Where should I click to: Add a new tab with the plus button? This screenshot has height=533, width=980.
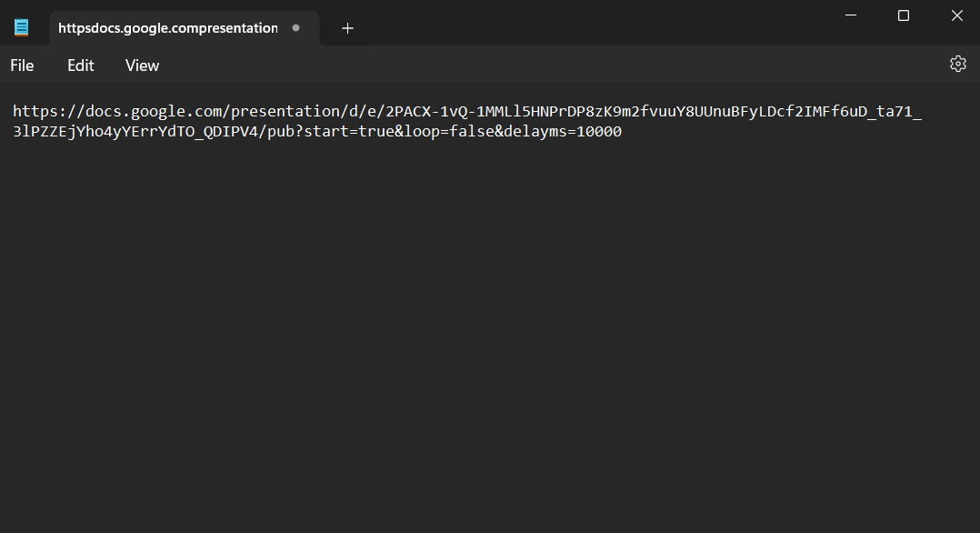[x=347, y=28]
